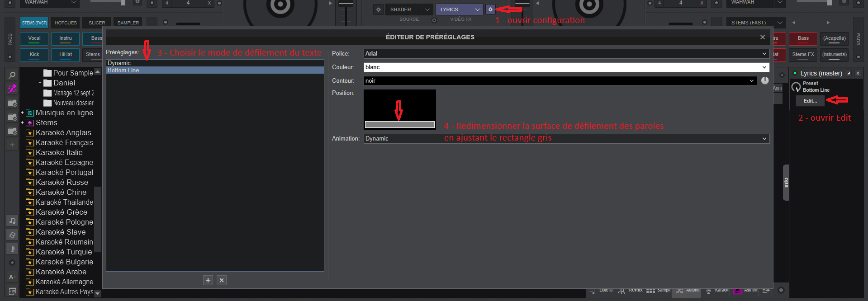The height and width of the screenshot is (301, 868).
Task: Toggle the Vocal stem pad
Action: 34,39
